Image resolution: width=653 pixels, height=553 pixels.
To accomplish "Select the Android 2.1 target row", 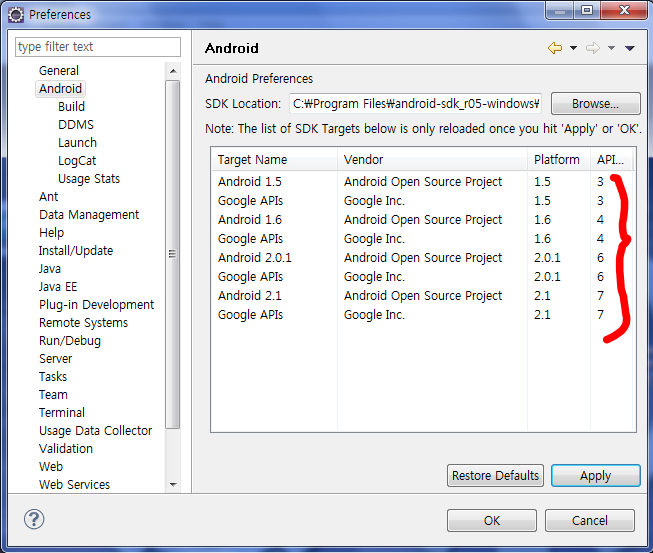I will click(x=423, y=296).
